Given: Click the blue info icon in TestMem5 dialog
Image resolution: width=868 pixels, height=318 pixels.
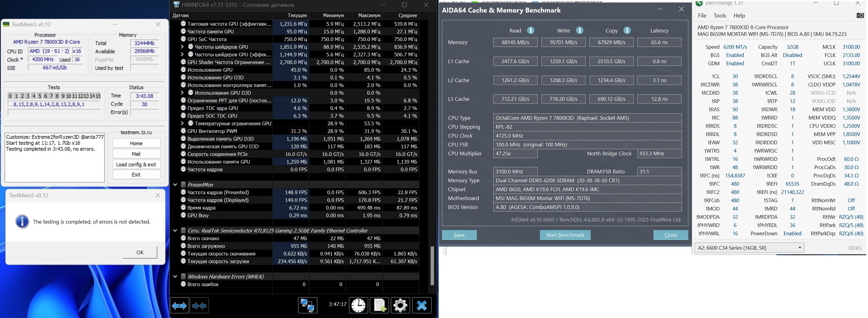Looking at the screenshot, I should coord(22,221).
